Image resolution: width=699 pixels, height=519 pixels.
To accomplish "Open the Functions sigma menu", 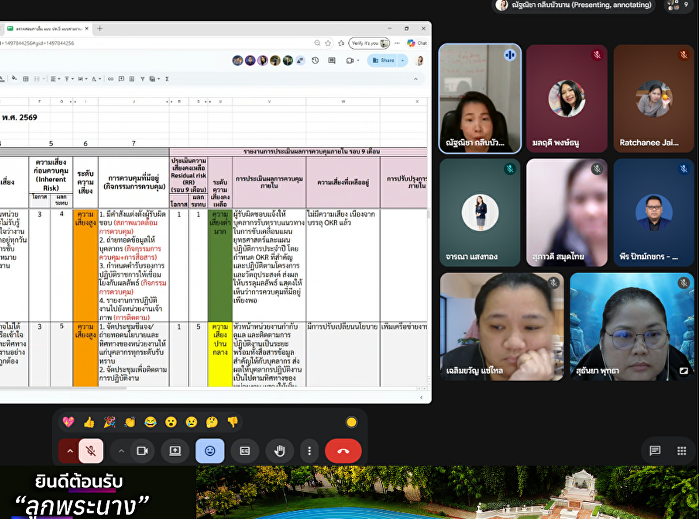I will point(167,79).
